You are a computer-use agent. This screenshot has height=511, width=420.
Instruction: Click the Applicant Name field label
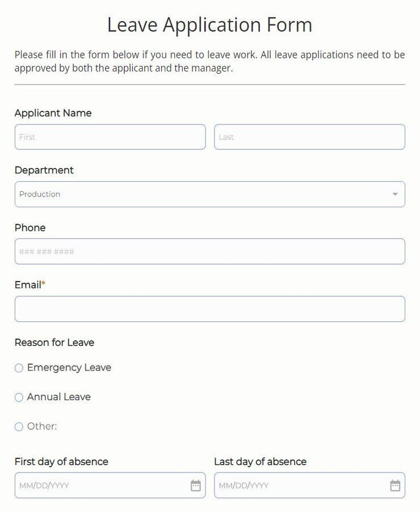pyautogui.click(x=53, y=113)
